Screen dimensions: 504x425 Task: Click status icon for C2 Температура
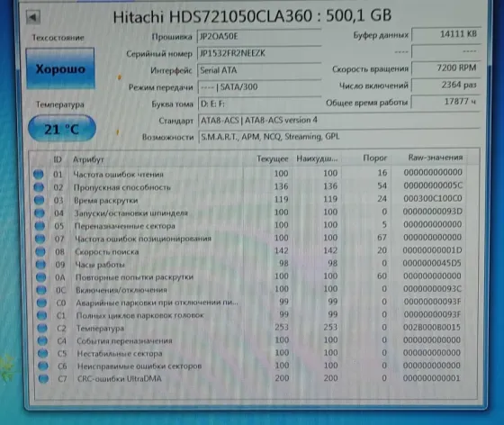click(x=42, y=328)
